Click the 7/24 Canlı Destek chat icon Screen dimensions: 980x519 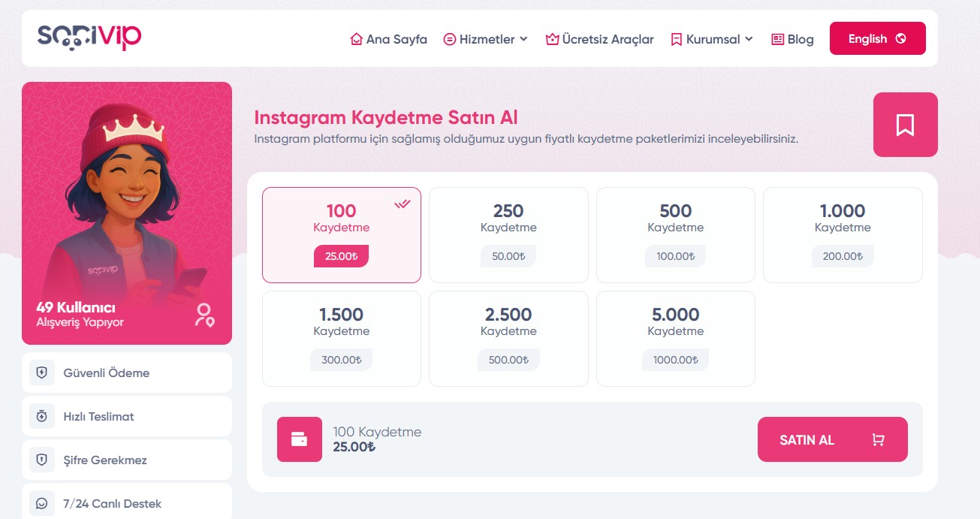coord(42,503)
